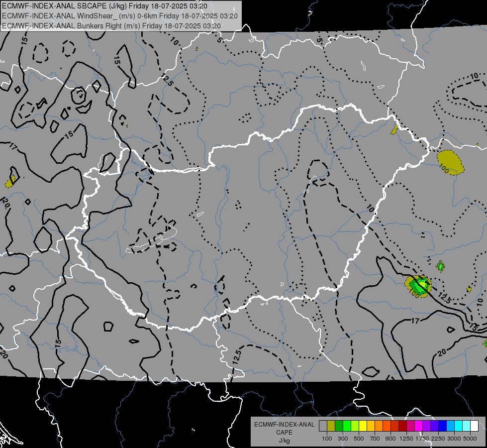The height and width of the screenshot is (448, 487).
Task: Click the 300 legend value
Action: (343, 439)
